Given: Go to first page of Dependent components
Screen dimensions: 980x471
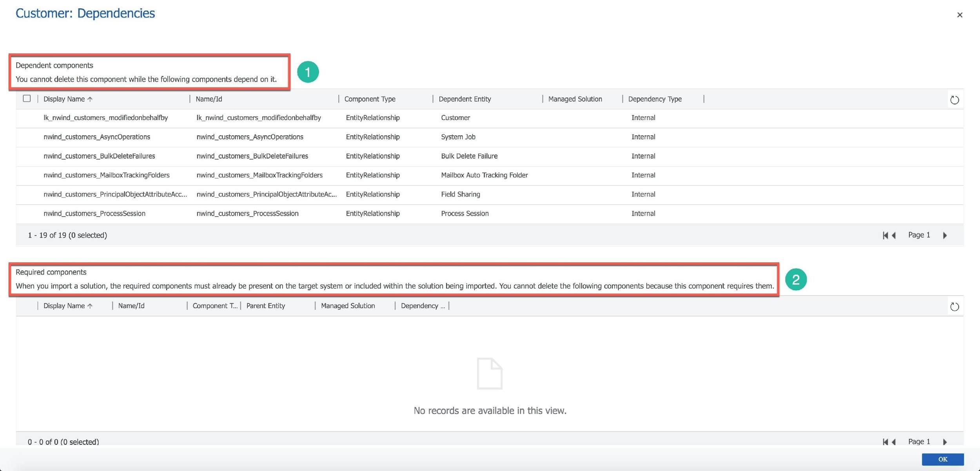Looking at the screenshot, I should tap(885, 235).
